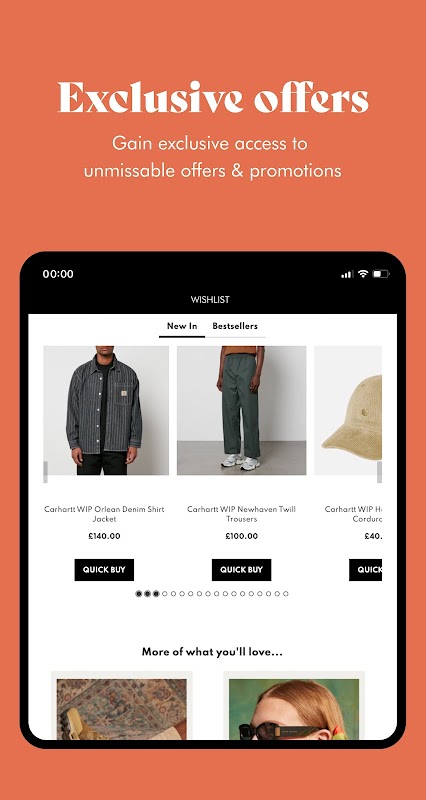
Task: Tap the third product's partially visible Quick Buy button
Action: point(365,570)
